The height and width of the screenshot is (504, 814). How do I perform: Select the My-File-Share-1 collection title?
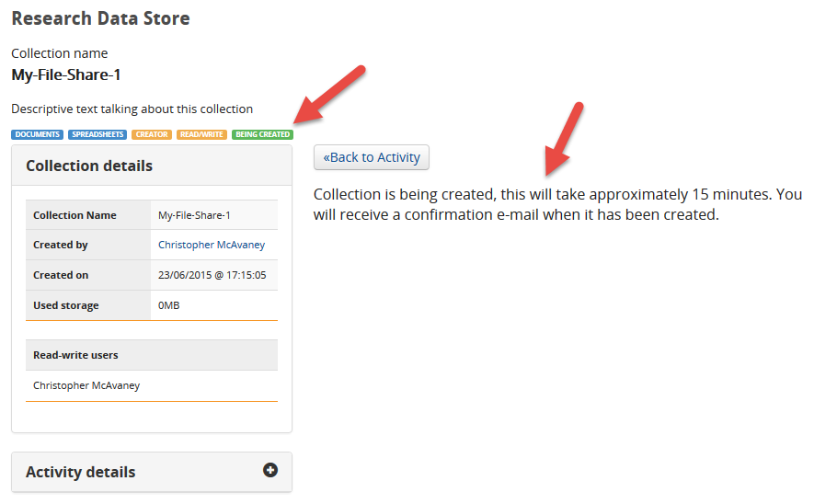66,74
